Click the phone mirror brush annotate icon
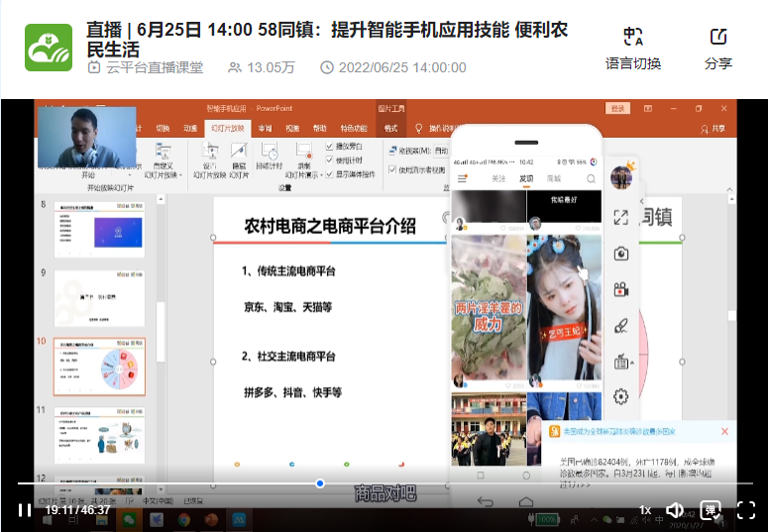Image resolution: width=768 pixels, height=532 pixels. click(x=621, y=326)
